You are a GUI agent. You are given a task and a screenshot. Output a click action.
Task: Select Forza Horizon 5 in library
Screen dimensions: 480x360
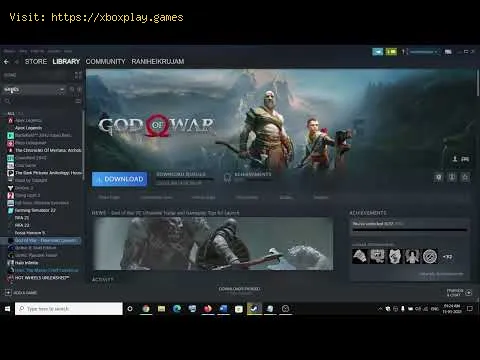coord(30,233)
